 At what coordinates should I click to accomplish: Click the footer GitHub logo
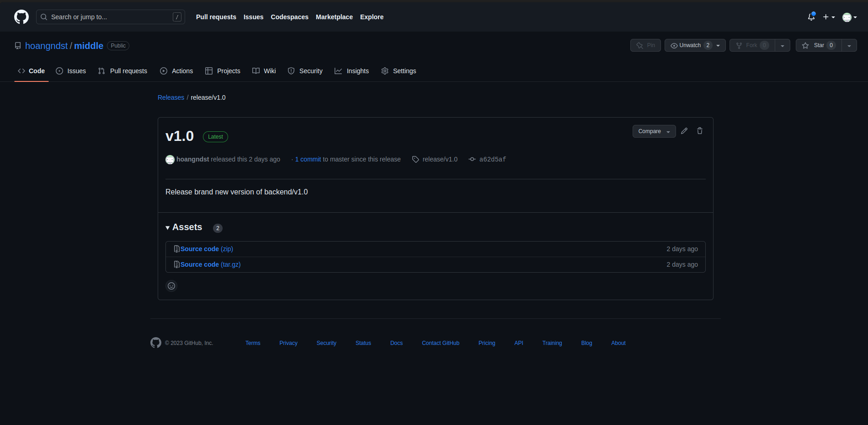(x=156, y=343)
